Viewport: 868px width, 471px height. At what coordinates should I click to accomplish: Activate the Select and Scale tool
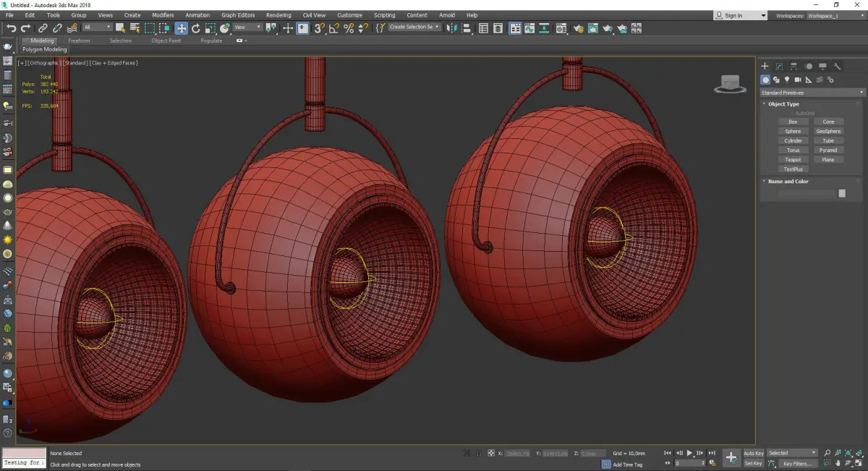coord(210,28)
